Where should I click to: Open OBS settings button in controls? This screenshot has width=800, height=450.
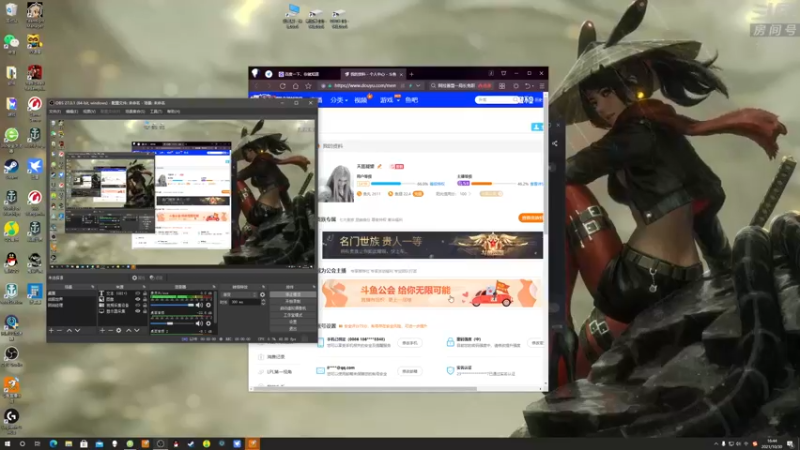pyautogui.click(x=293, y=322)
